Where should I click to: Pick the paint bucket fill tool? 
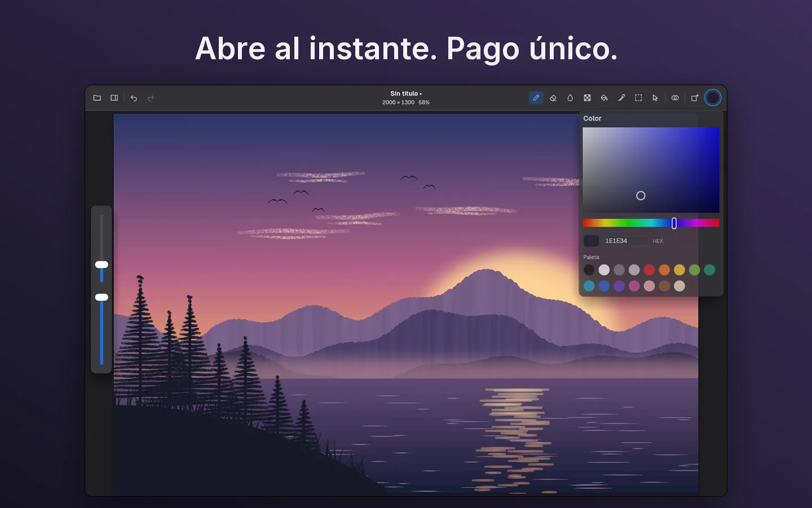[604, 98]
